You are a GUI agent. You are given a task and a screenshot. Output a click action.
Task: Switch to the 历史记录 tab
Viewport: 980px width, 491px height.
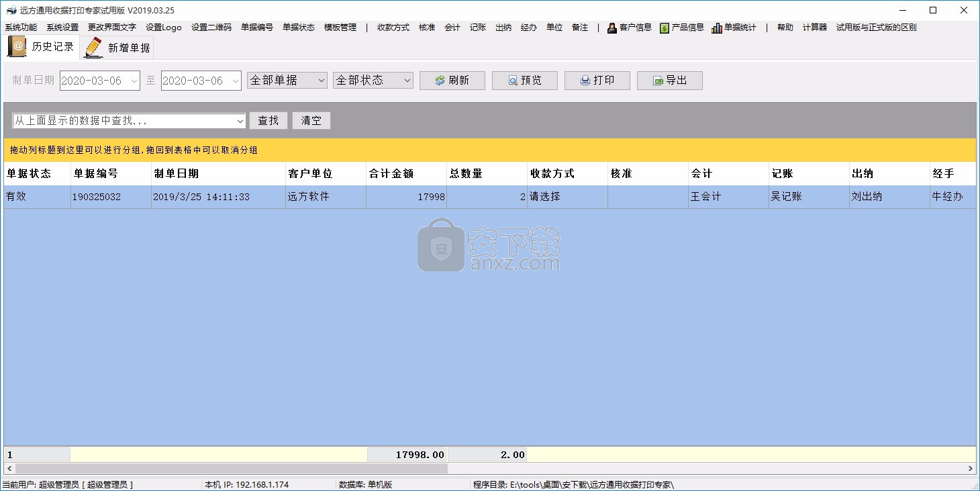[x=42, y=47]
